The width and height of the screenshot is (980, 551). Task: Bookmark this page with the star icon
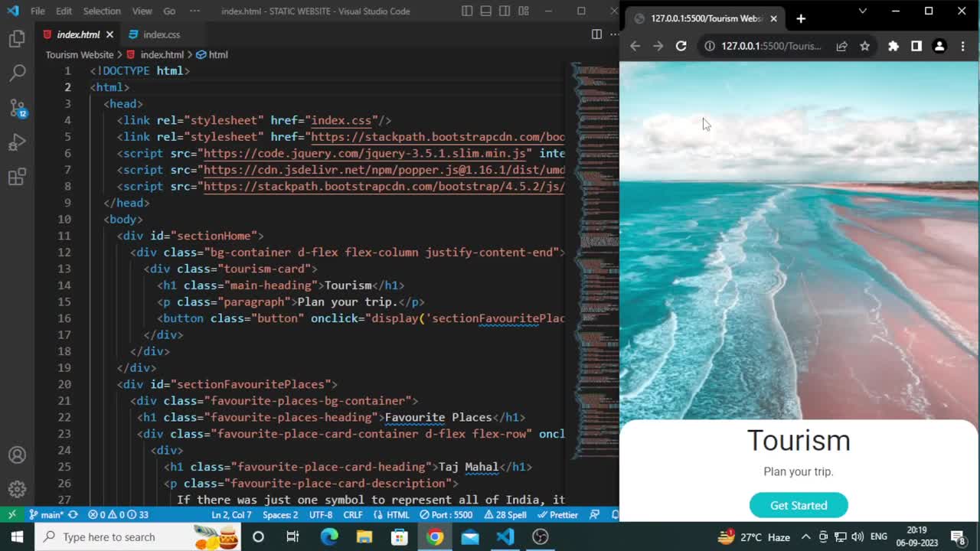pyautogui.click(x=864, y=46)
